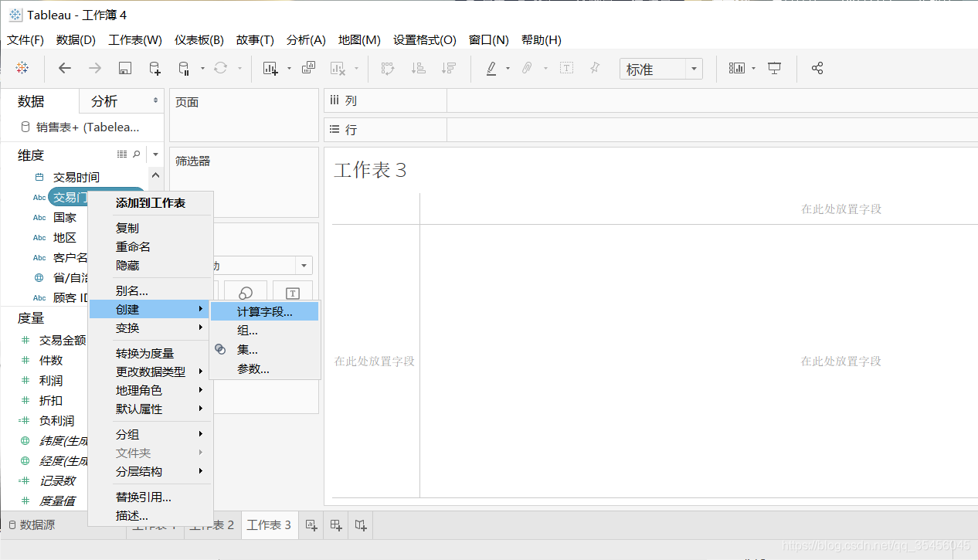Click the sort descending icon
Screen dimensions: 978x560
tap(448, 68)
